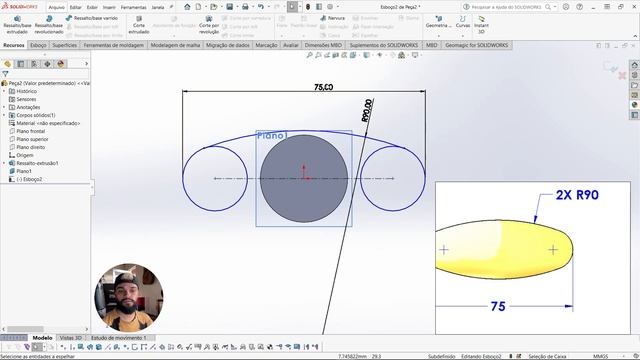Screen dimensions: 640x360
Task: Click Corte extrudado tool
Action: pyautogui.click(x=139, y=25)
